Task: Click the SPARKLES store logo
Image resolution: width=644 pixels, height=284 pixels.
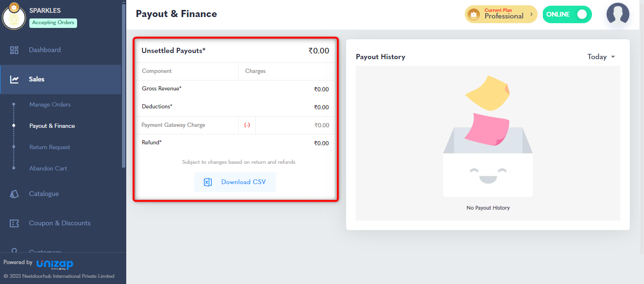Action: coord(14,17)
